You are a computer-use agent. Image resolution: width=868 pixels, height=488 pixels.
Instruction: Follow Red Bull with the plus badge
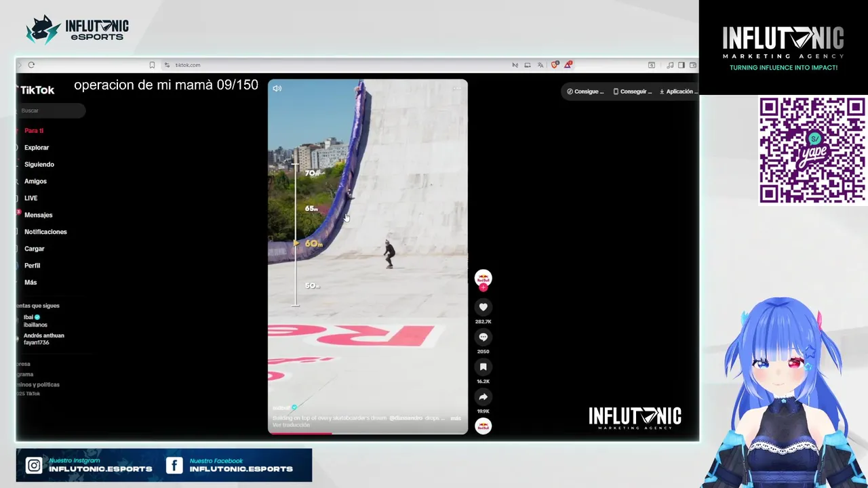point(483,288)
